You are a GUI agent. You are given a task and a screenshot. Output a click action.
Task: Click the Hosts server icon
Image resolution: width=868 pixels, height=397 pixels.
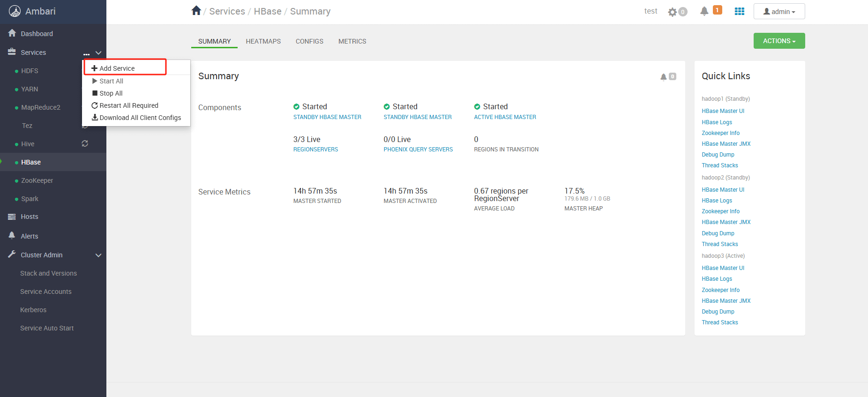(x=12, y=217)
